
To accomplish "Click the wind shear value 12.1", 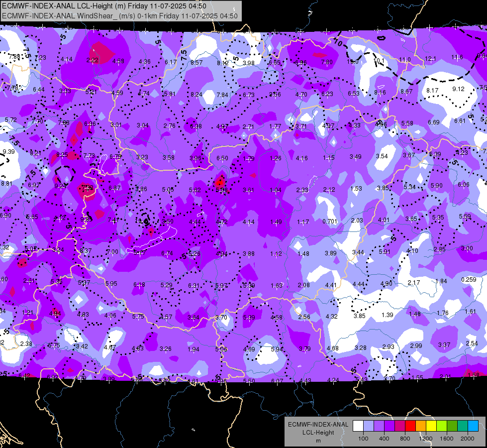I will tap(430, 58).
